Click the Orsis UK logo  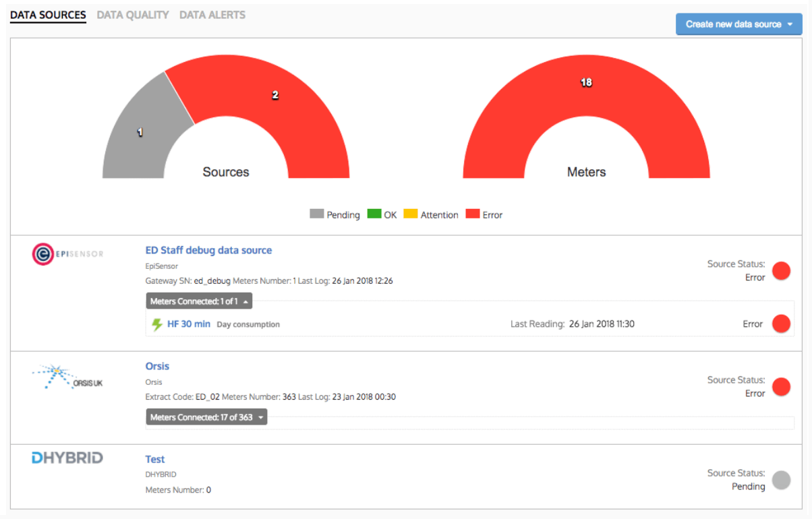point(67,377)
